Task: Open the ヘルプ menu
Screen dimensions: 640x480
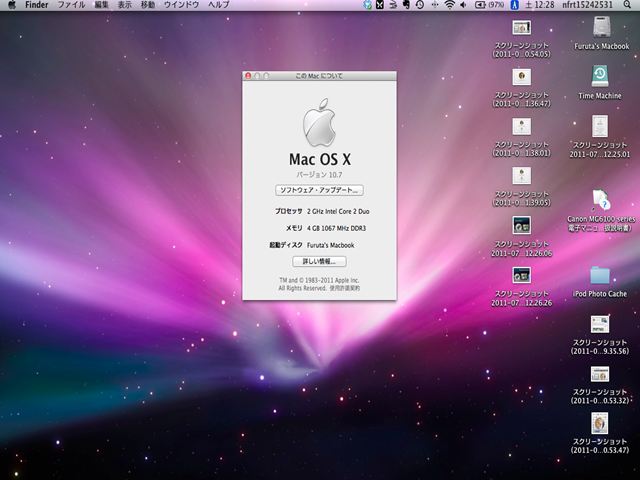Action: coord(219,5)
